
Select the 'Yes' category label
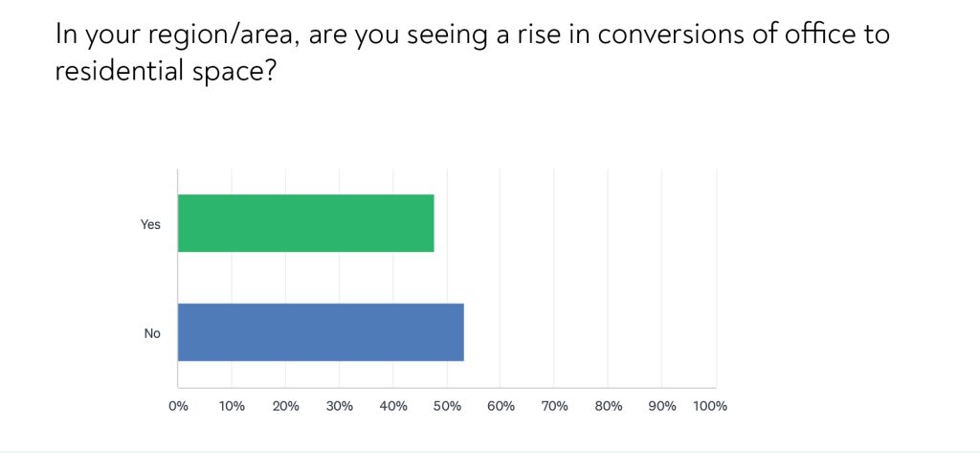(x=150, y=224)
